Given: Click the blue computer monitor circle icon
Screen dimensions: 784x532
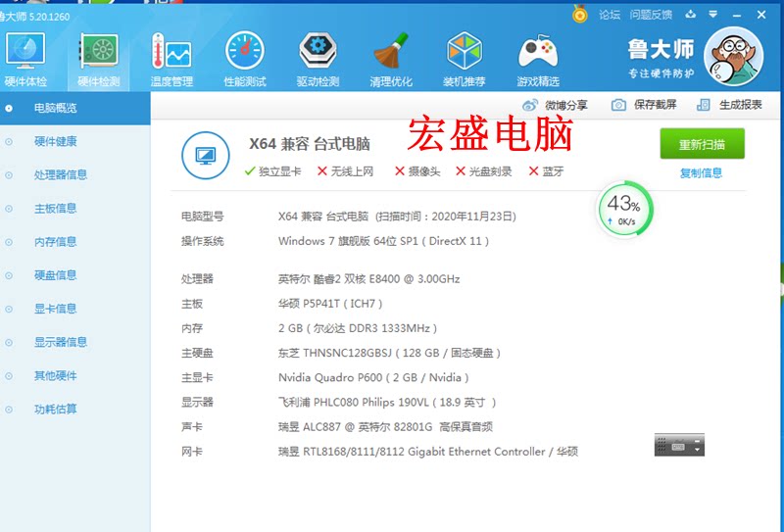Looking at the screenshot, I should [x=206, y=156].
